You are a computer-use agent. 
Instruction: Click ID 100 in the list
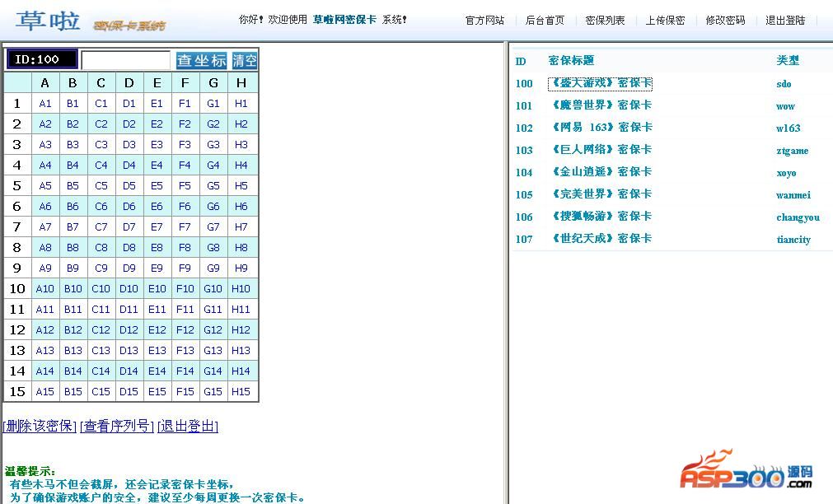(524, 83)
